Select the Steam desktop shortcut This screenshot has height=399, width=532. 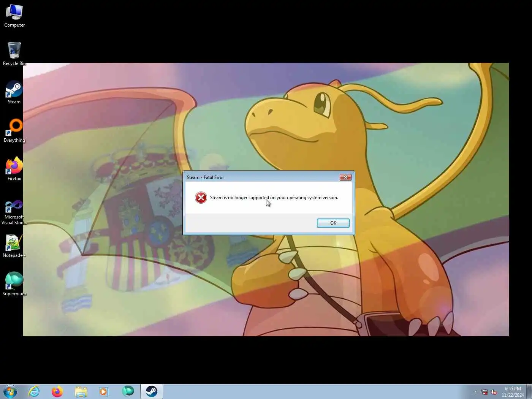(x=14, y=92)
